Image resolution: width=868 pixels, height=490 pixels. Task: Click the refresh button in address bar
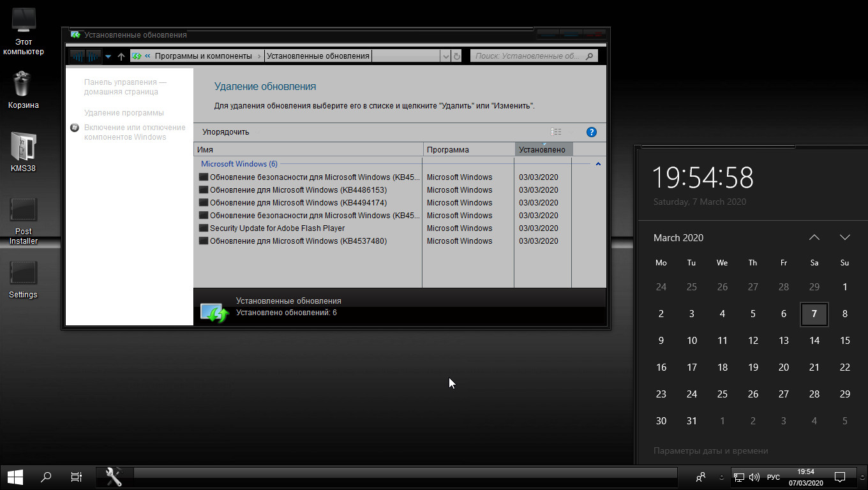click(x=456, y=56)
